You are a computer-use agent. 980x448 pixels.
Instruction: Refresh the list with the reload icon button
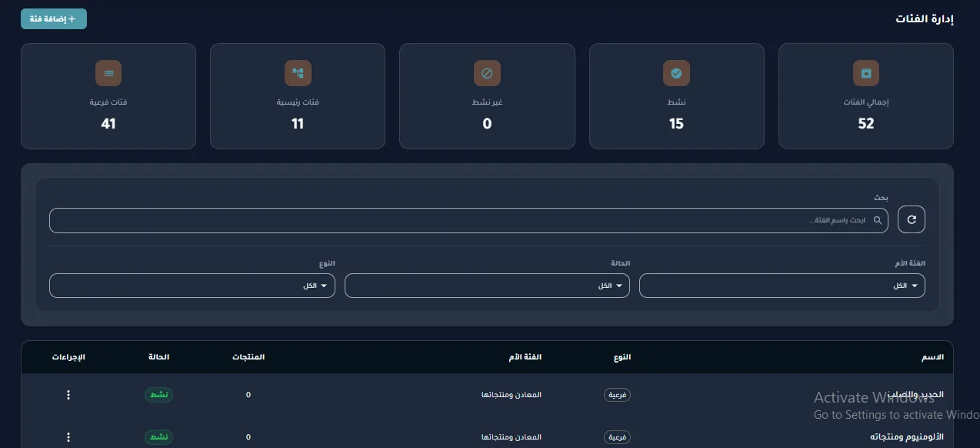pyautogui.click(x=912, y=219)
